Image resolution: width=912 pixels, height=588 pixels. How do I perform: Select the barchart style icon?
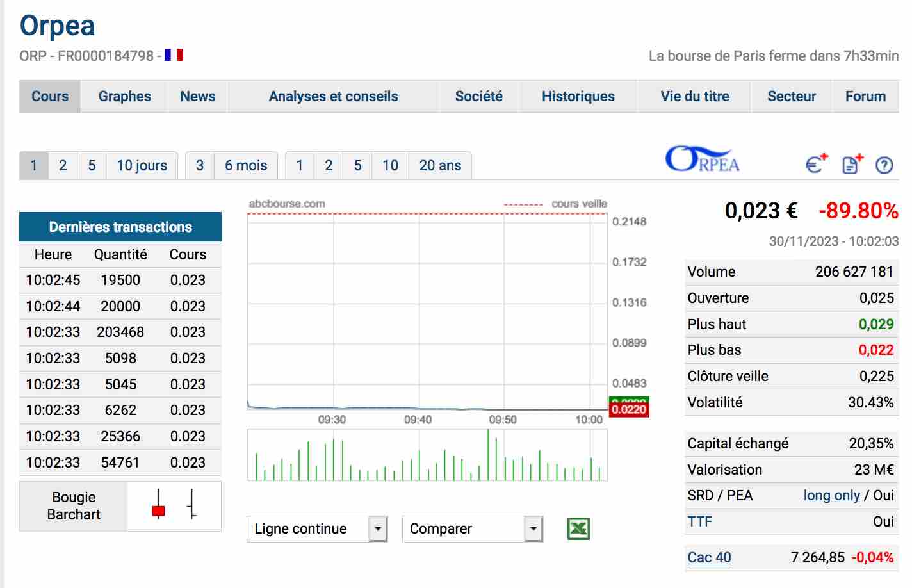192,504
